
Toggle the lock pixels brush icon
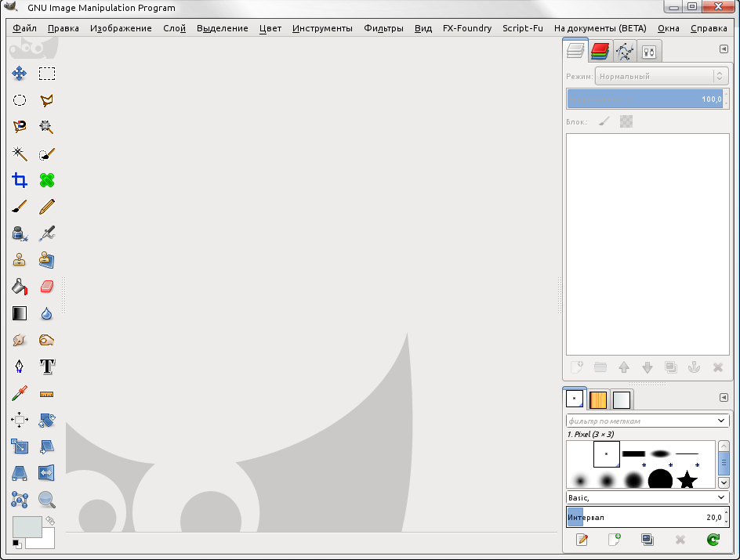(x=604, y=121)
